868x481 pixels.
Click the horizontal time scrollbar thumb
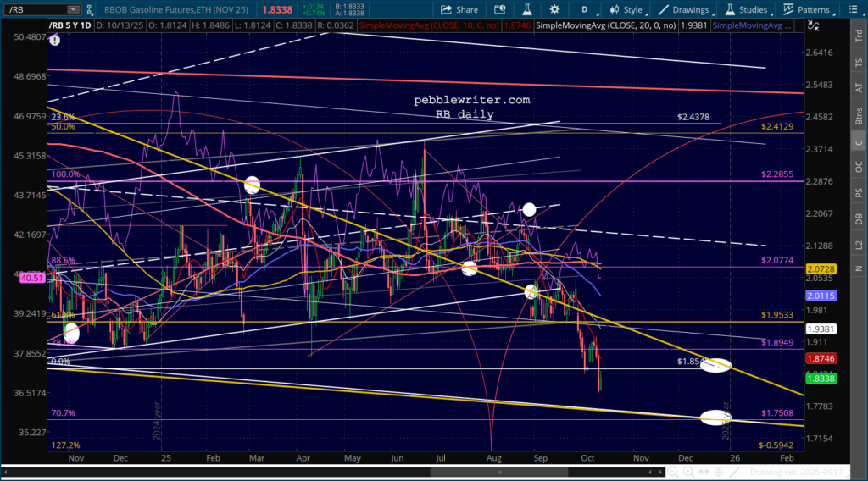point(498,473)
